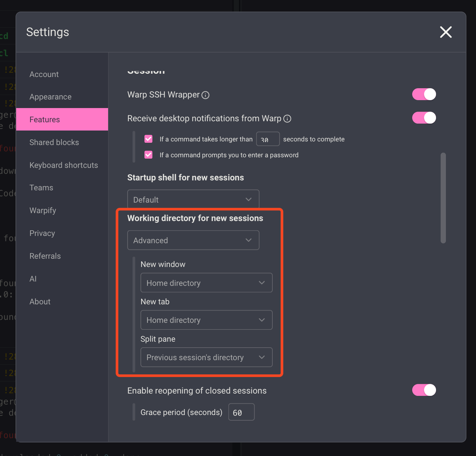Click info icon next to Warp SSH Wrapper
Image resolution: width=476 pixels, height=456 pixels.
[x=205, y=95]
